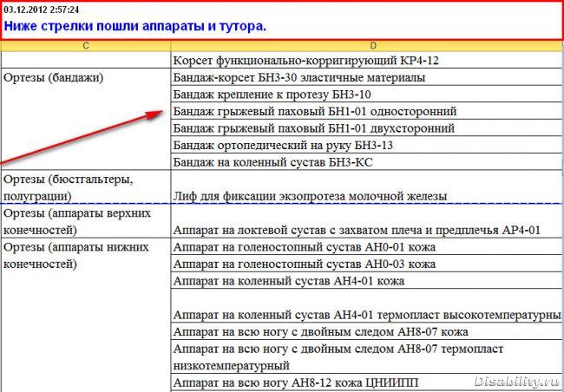Click caption 'Ниже стрелки пошли аппараты и тутора.'
This screenshot has width=564, height=392.
pyautogui.click(x=135, y=26)
